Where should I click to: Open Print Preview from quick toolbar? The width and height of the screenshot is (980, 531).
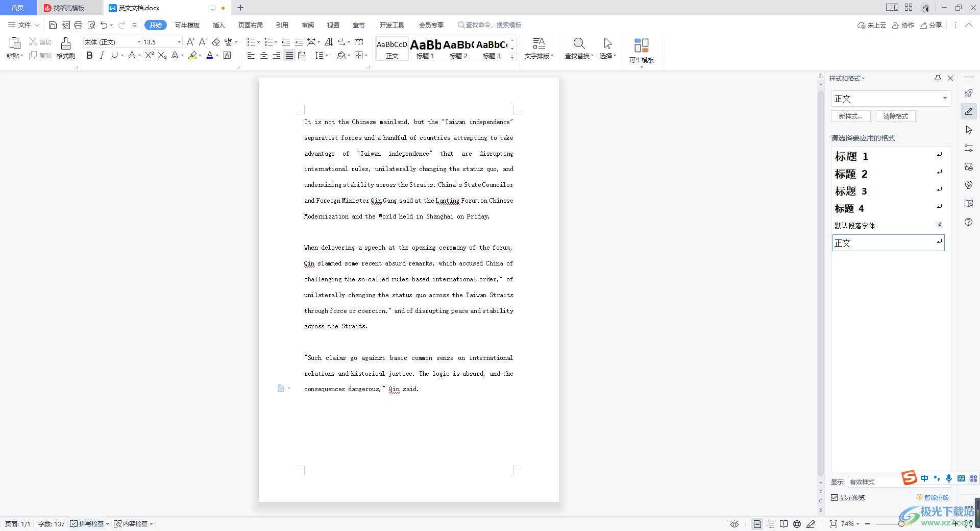click(x=91, y=25)
